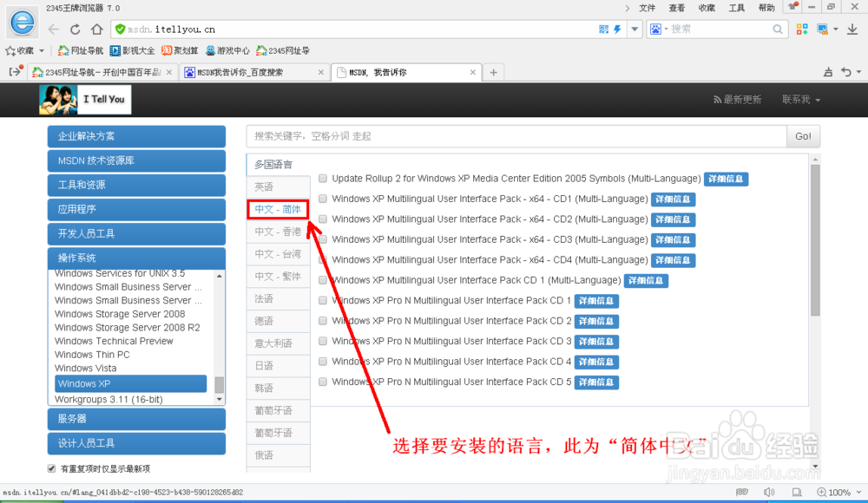Mute browser sound via speaker icon in status bar
Viewport: 868px width, 503px height.
point(770,491)
